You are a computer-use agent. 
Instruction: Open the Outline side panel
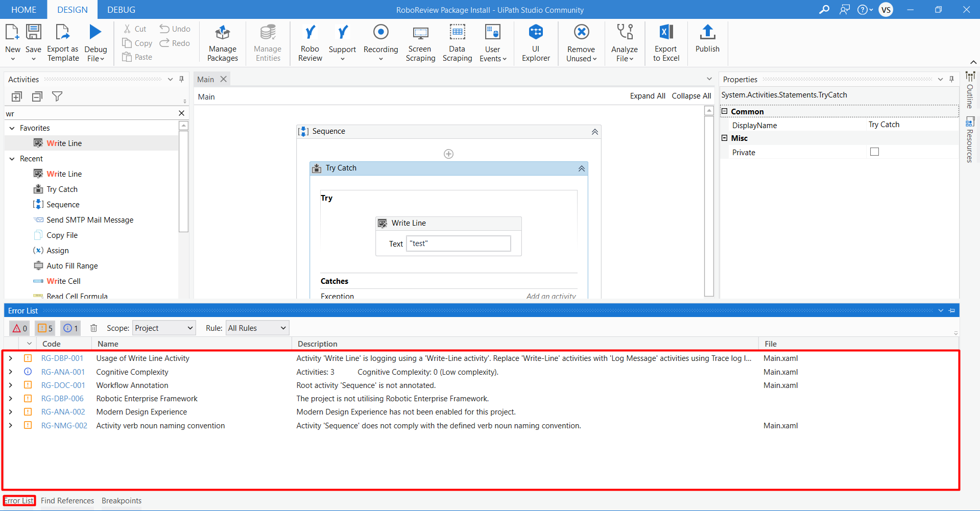pos(970,91)
